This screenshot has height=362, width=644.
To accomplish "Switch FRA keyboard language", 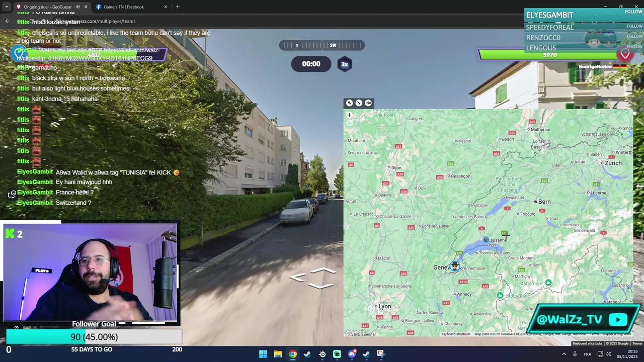I will coord(588,354).
